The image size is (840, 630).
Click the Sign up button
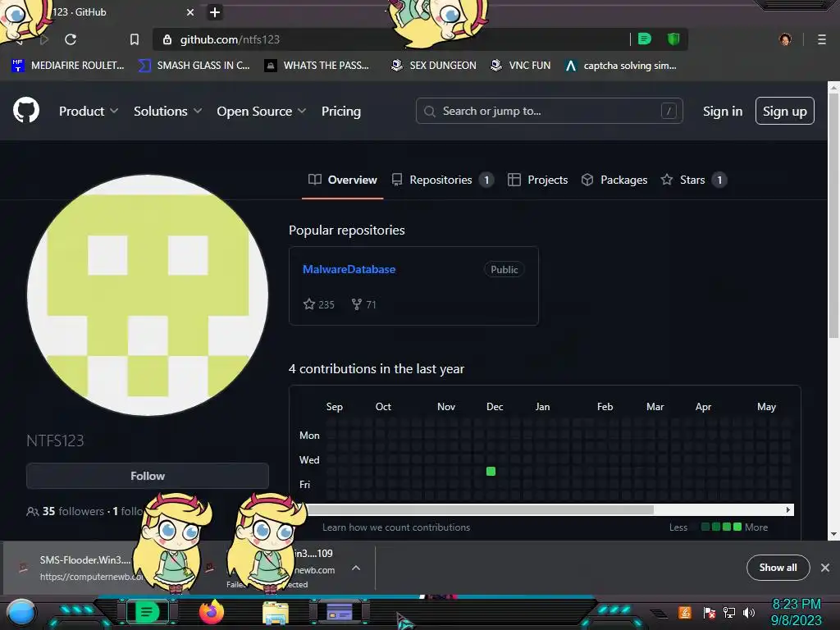pos(785,111)
